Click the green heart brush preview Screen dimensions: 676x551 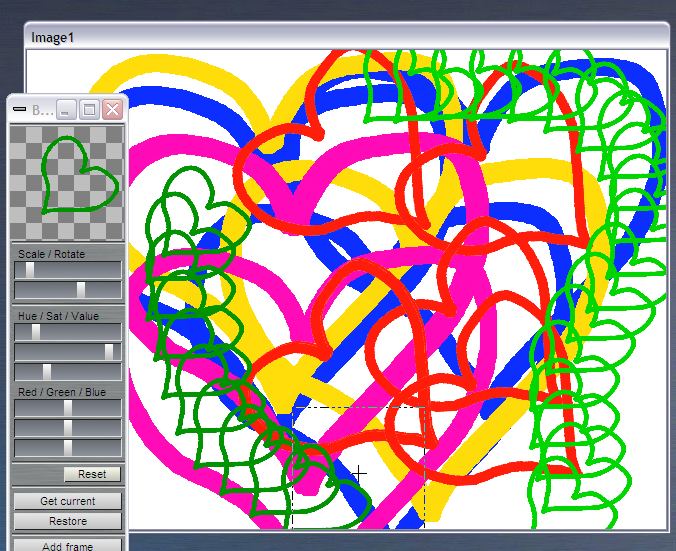tap(67, 183)
